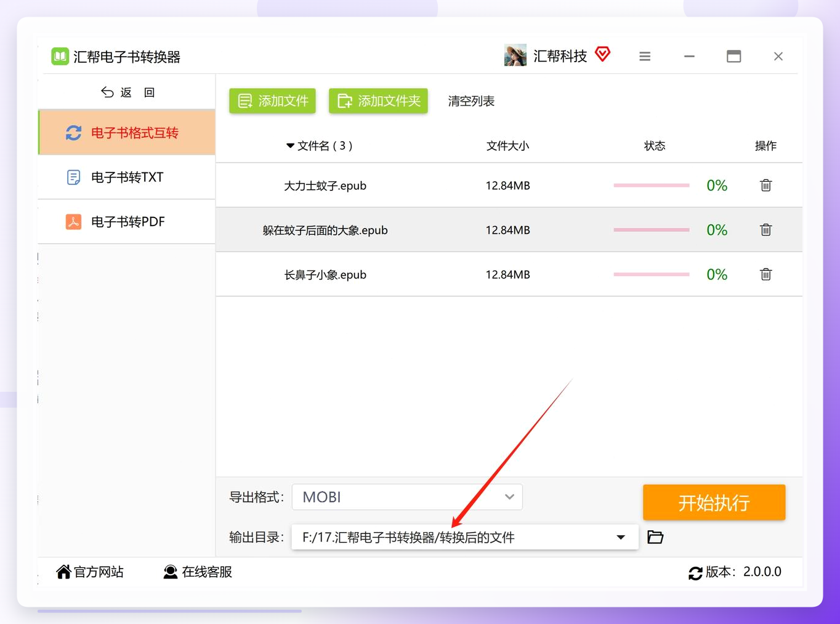
Task: Click the 电子书转PDF icon in sidebar
Action: pyautogui.click(x=73, y=222)
